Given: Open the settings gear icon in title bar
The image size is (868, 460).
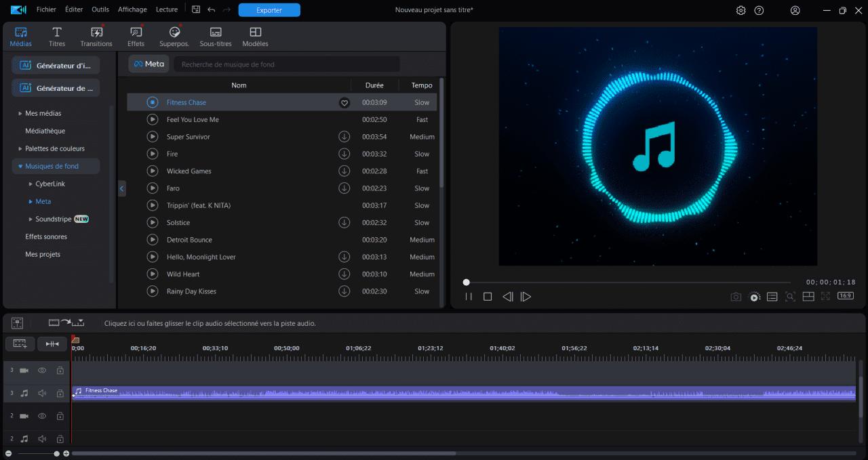Looking at the screenshot, I should tap(741, 10).
